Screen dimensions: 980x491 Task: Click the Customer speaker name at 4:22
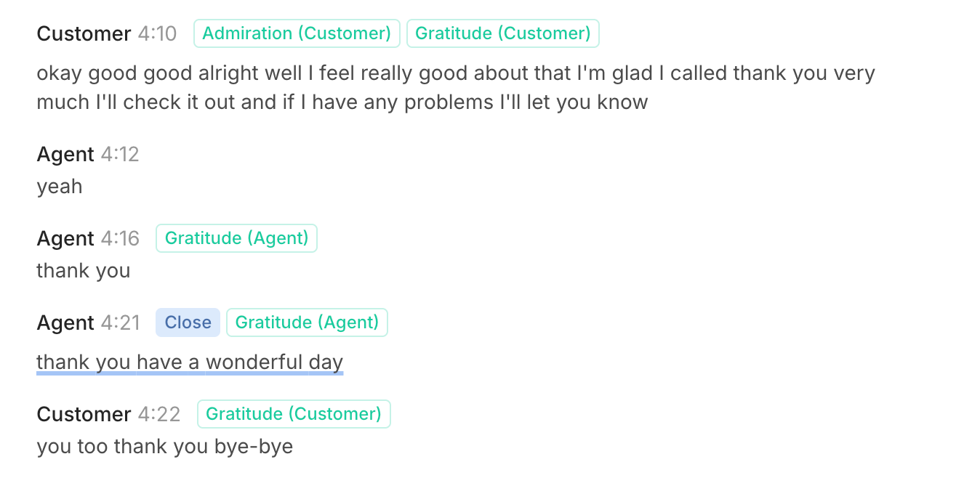pos(84,414)
